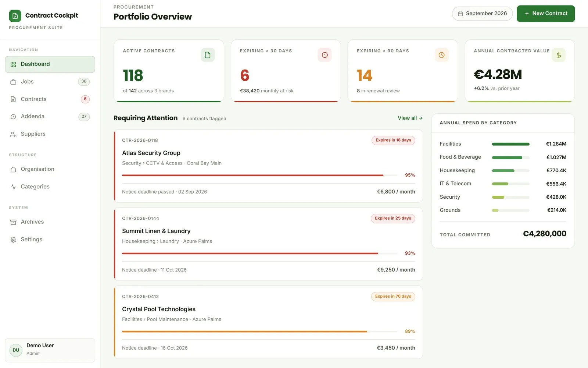
Task: Click Crystal Pool Technologies 89% progress bar
Action: pos(259,332)
